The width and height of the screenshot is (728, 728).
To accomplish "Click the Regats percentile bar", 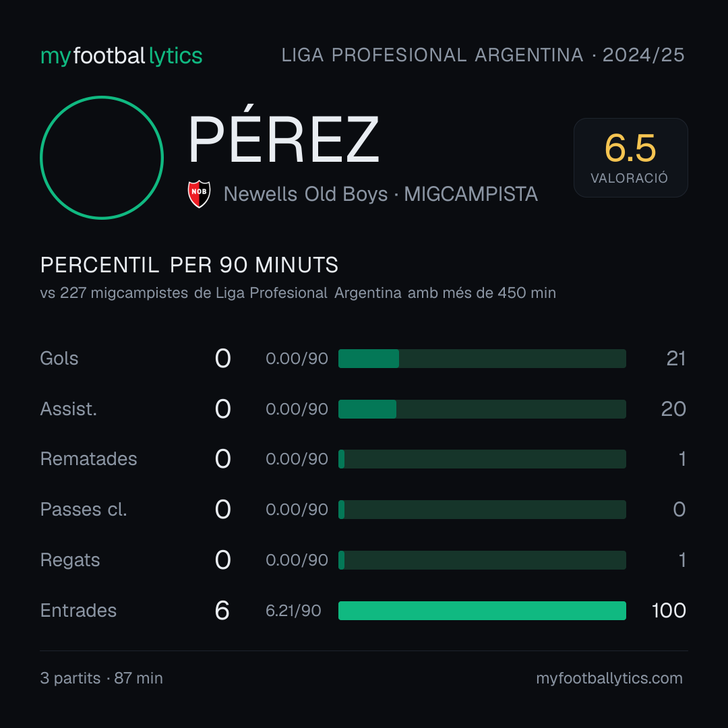I will click(x=482, y=560).
